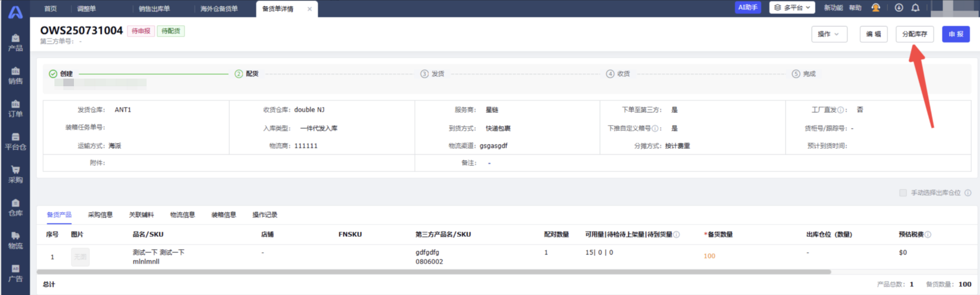This screenshot has height=295, width=980.
Task: Open the 广告 sidebar section
Action: coord(15,274)
